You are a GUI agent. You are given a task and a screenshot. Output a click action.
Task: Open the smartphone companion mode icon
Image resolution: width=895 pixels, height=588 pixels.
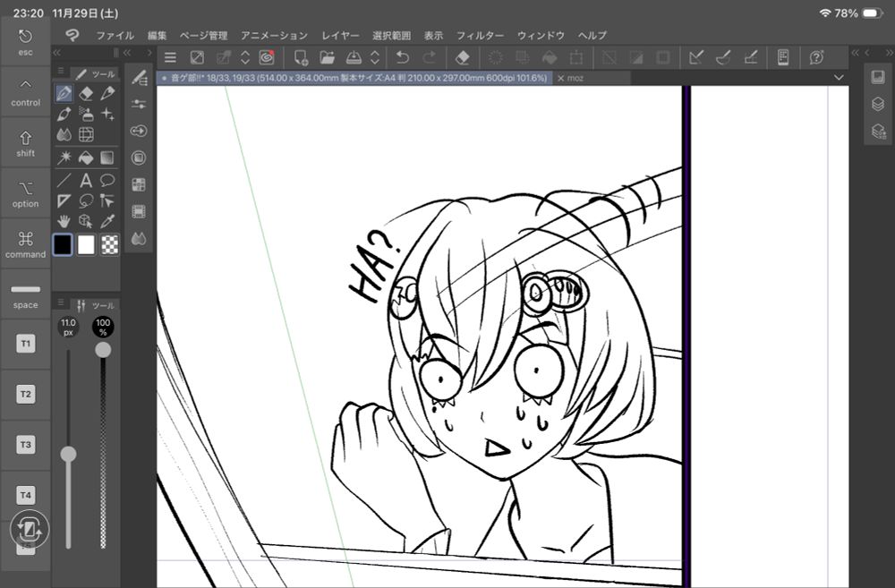783,57
